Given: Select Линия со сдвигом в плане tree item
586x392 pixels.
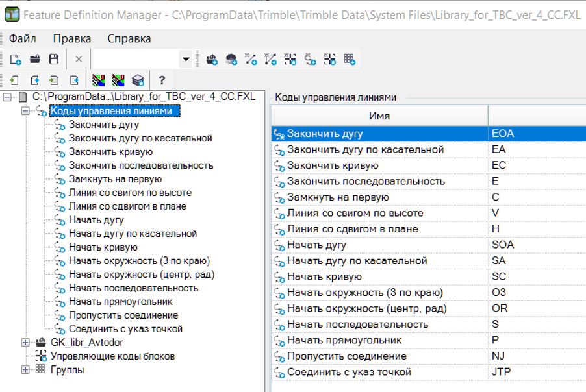Looking at the screenshot, I should coord(127,206).
